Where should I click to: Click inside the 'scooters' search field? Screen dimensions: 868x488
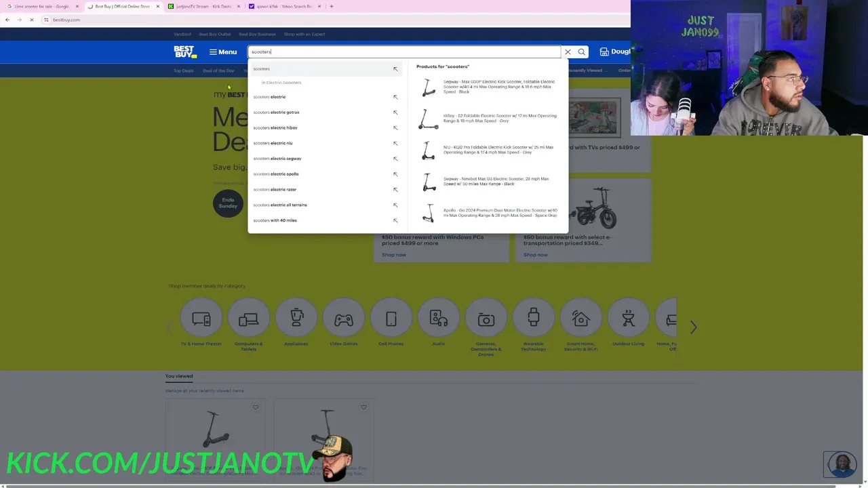coord(405,52)
